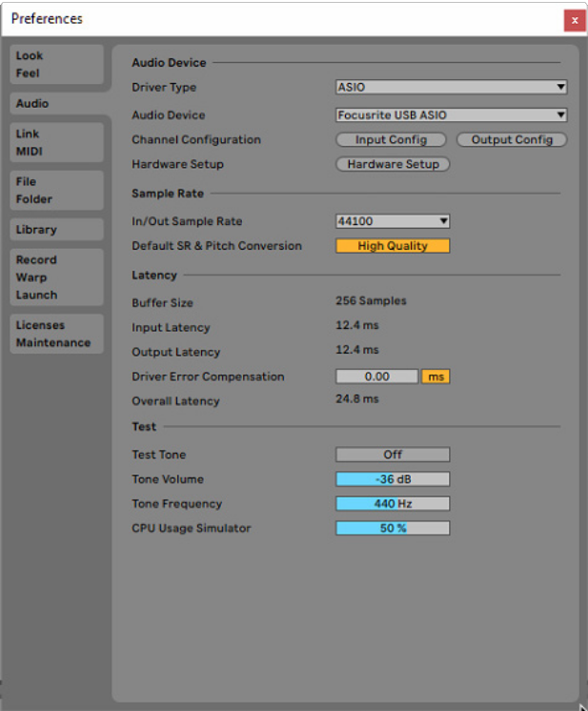588x711 pixels.
Task: Open the Look Feel preferences tab
Action: (55, 64)
